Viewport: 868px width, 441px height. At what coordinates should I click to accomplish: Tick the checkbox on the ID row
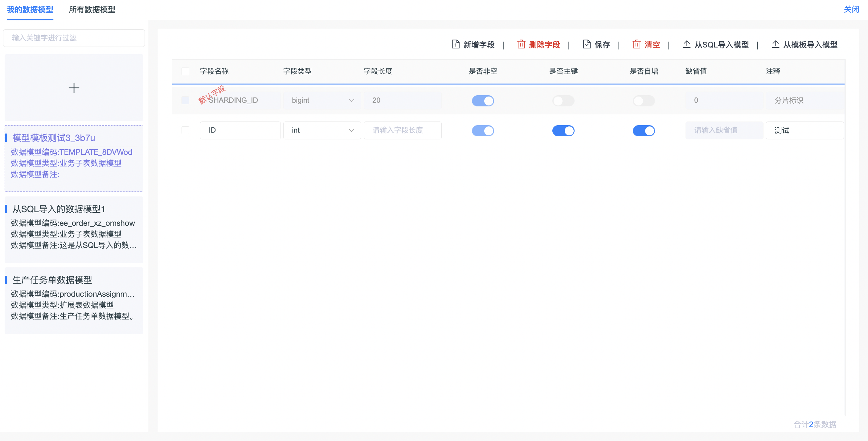(185, 130)
